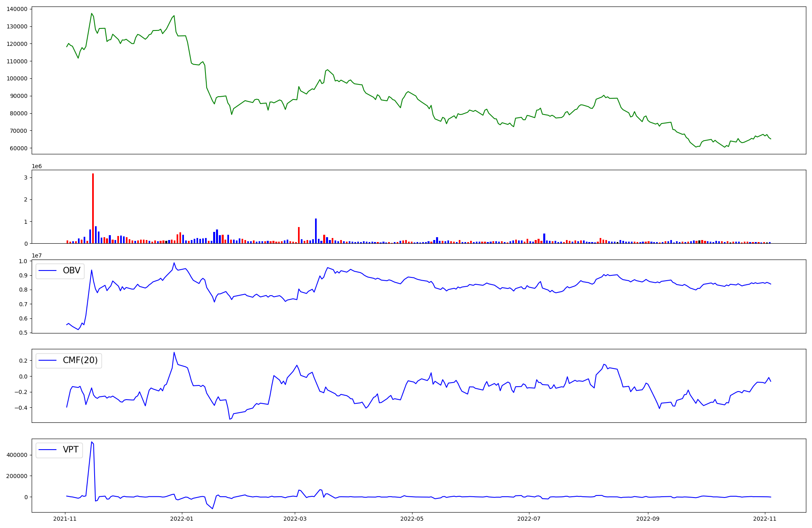This screenshot has width=812, height=528.
Task: Click the highest peak of the CMF line
Action: tap(174, 353)
